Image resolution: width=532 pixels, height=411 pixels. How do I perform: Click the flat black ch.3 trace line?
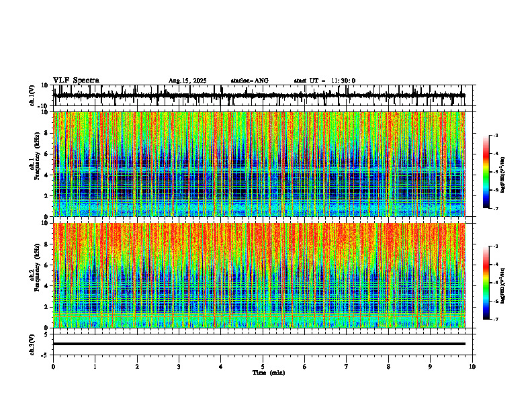click(x=259, y=344)
